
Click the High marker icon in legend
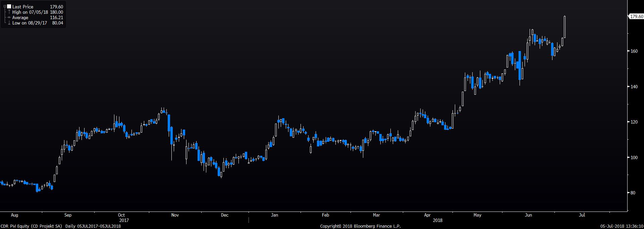click(x=9, y=12)
